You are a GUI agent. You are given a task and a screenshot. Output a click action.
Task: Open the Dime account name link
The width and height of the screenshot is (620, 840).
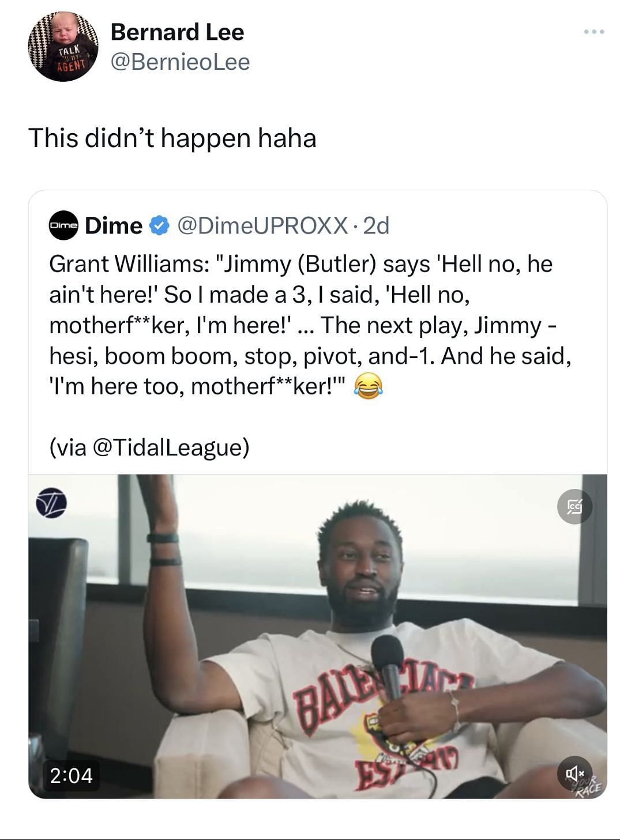pos(114,225)
